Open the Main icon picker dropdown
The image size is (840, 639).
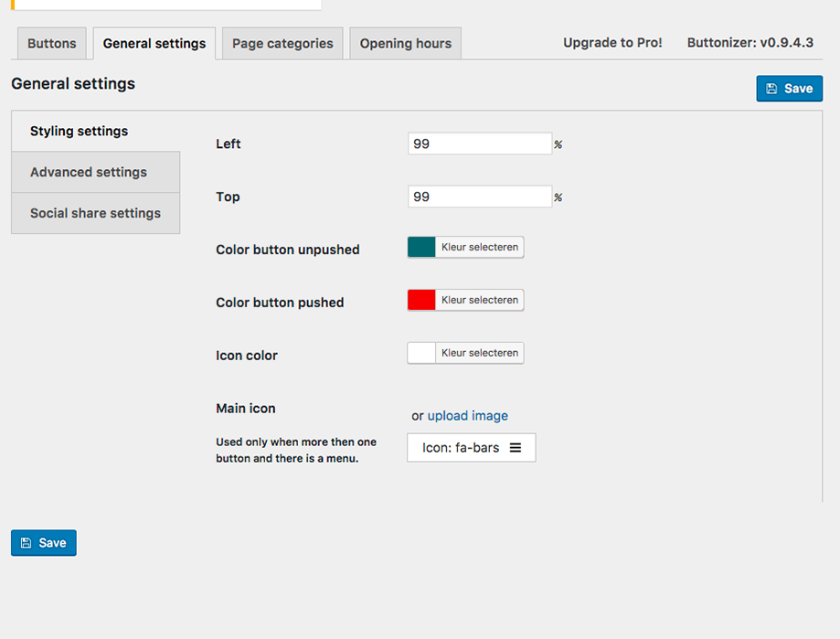pos(471,448)
